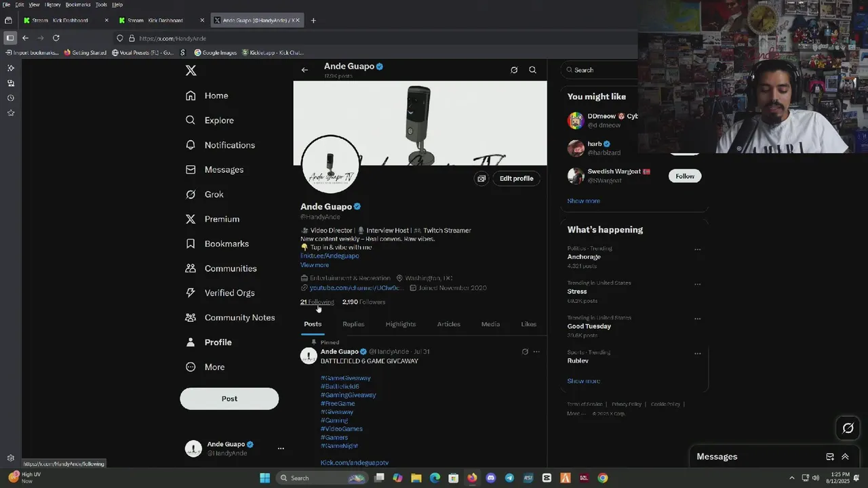This screenshot has height=488, width=868.
Task: Click the Profile icon in the sidebar
Action: [x=191, y=342]
